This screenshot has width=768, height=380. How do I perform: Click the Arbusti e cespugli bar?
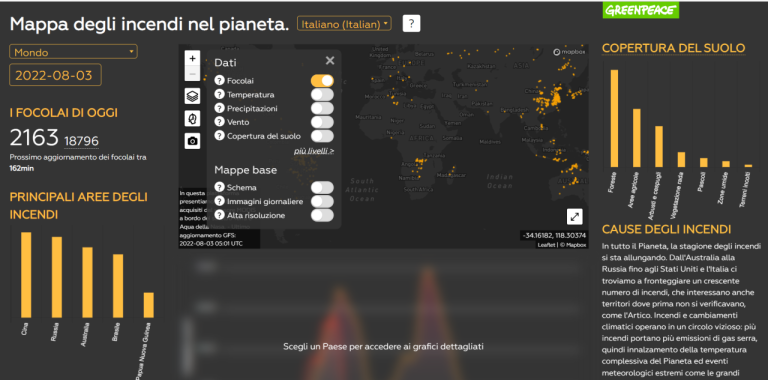coord(659,147)
